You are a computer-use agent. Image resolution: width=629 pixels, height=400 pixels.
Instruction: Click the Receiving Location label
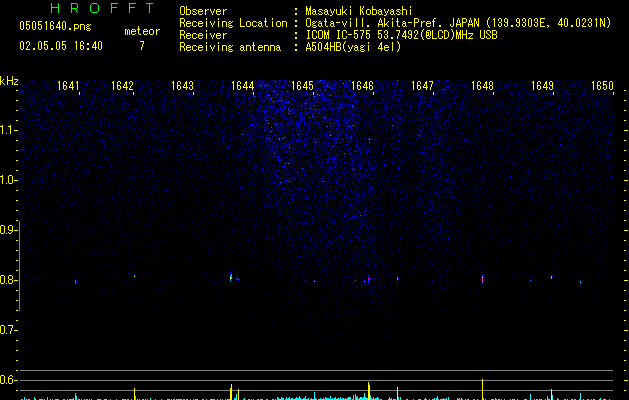coord(233,23)
